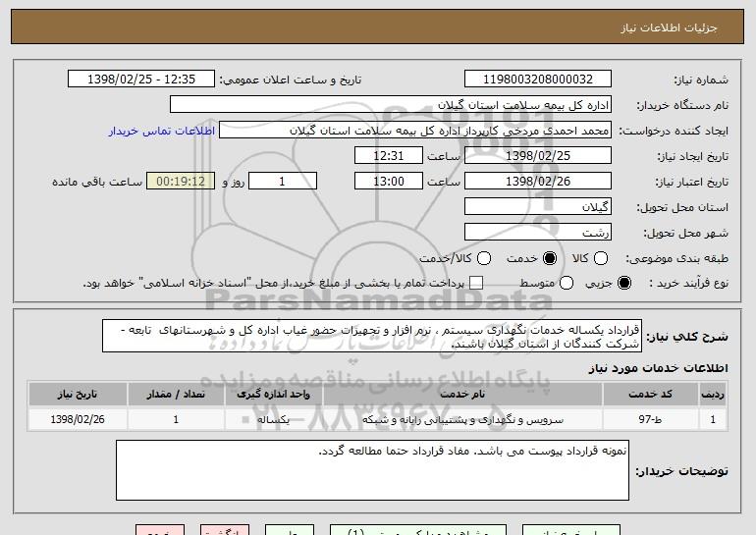This screenshot has height=535, width=756.
Task: Click the تاریخ نیاز column header
Action: [x=78, y=395]
